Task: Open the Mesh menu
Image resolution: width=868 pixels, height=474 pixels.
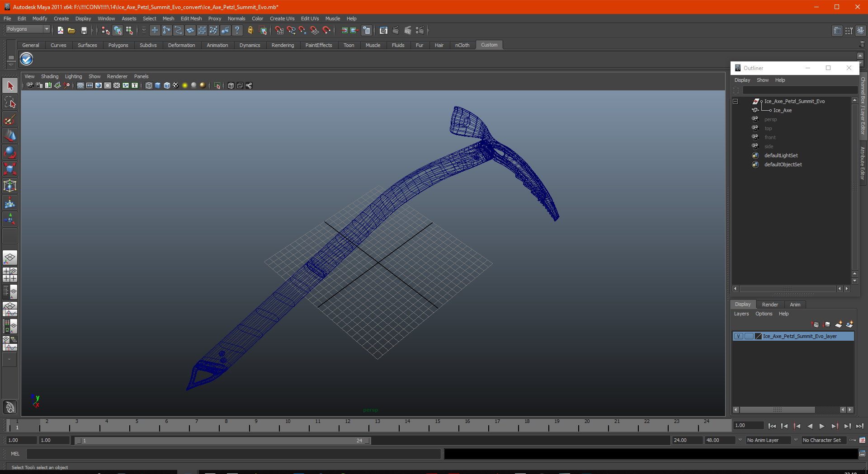Action: (168, 19)
